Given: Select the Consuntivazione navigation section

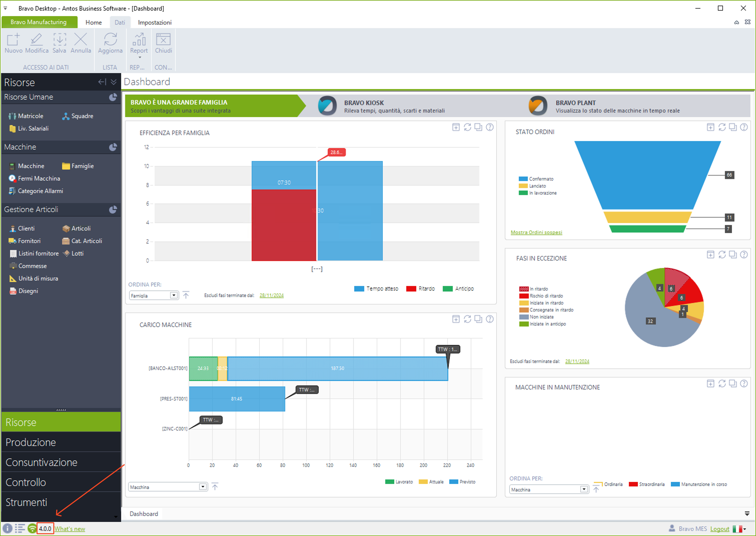Looking at the screenshot, I should 61,462.
